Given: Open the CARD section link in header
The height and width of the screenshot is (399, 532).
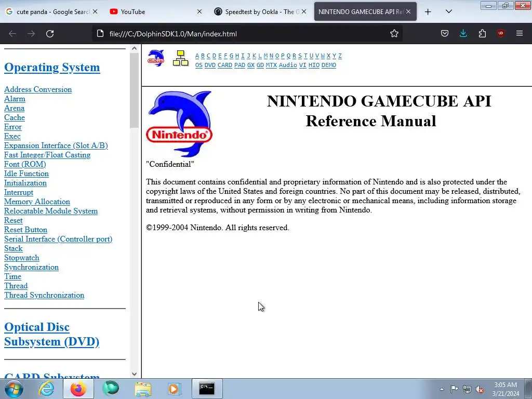Looking at the screenshot, I should point(225,65).
